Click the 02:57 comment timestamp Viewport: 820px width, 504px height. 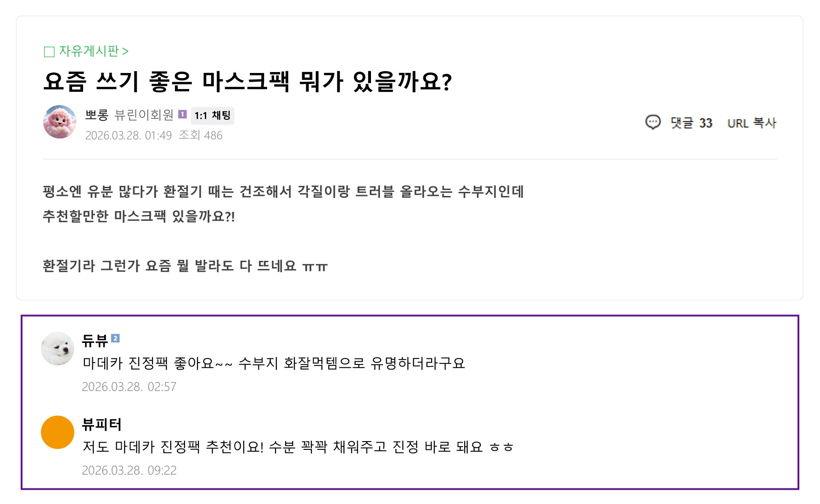129,387
